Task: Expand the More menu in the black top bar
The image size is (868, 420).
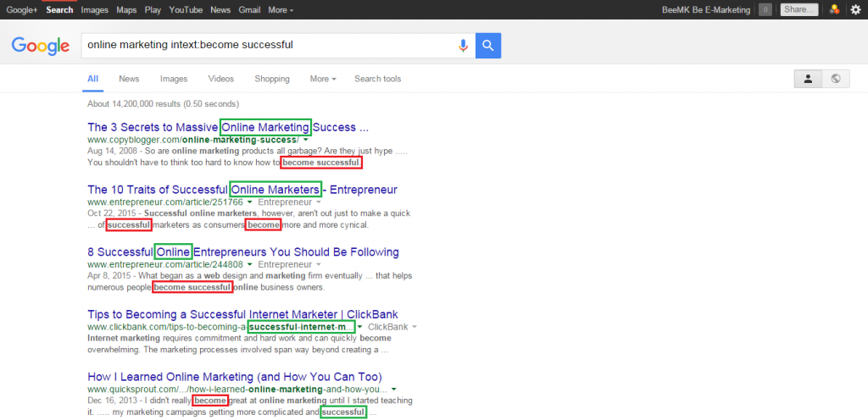Action: click(x=281, y=10)
